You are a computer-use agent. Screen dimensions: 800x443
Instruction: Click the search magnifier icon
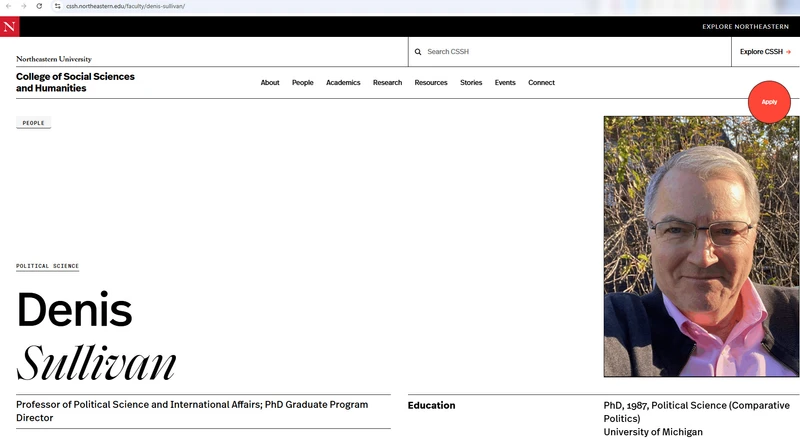click(x=418, y=52)
